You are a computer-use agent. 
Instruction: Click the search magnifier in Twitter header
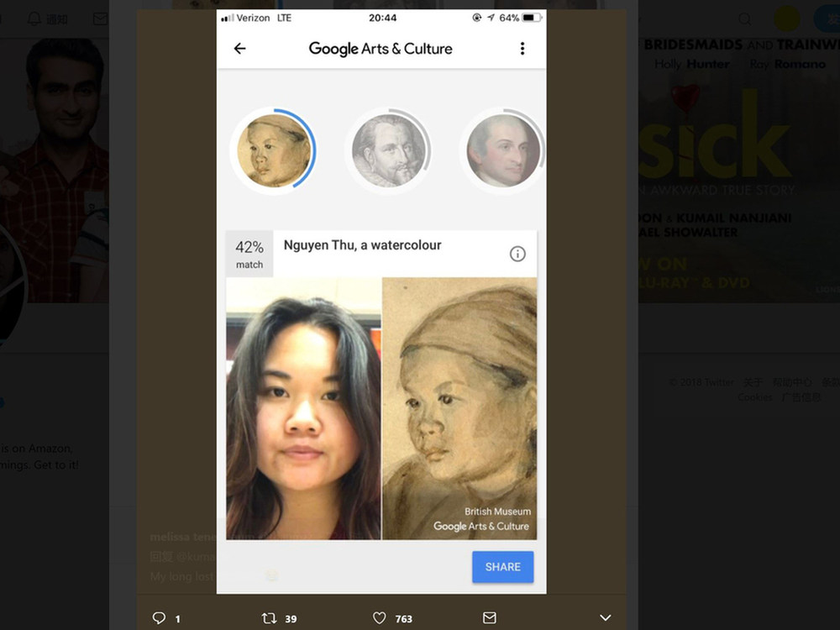coord(744,19)
